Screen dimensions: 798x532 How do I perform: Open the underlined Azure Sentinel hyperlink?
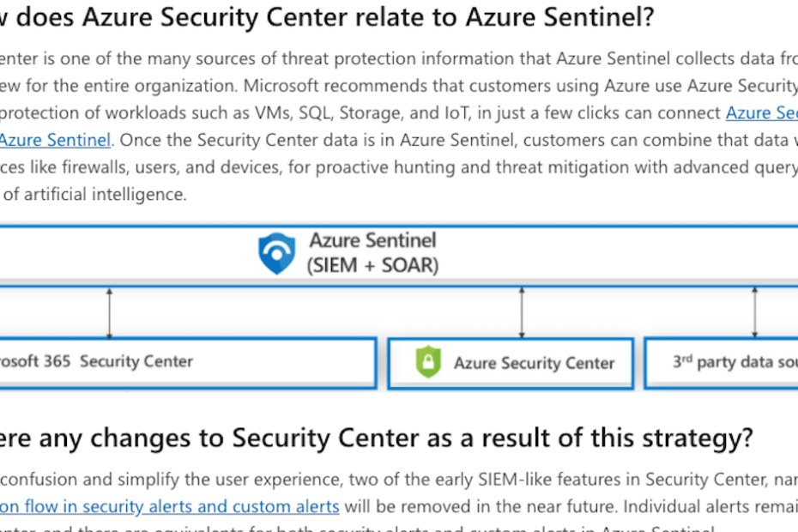[x=55, y=140]
